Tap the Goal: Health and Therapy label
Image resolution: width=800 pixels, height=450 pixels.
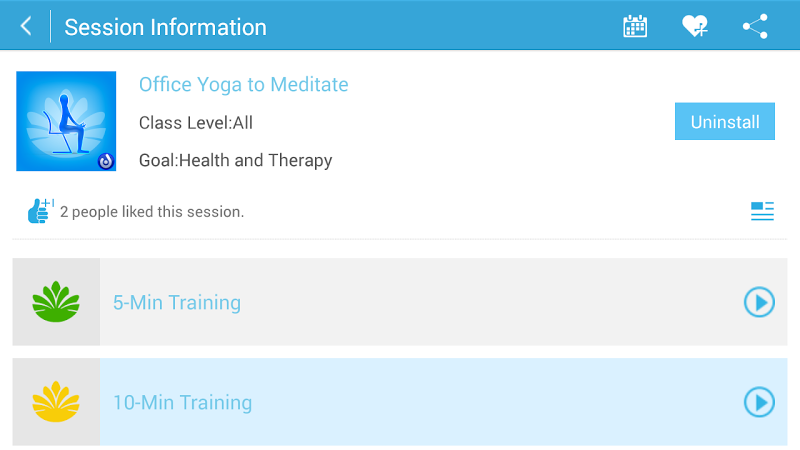(235, 160)
